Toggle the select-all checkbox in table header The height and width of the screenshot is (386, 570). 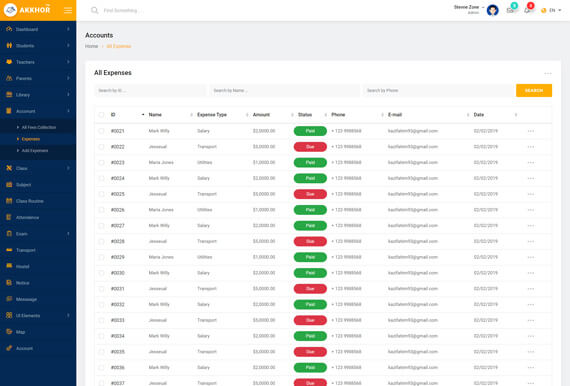[101, 114]
